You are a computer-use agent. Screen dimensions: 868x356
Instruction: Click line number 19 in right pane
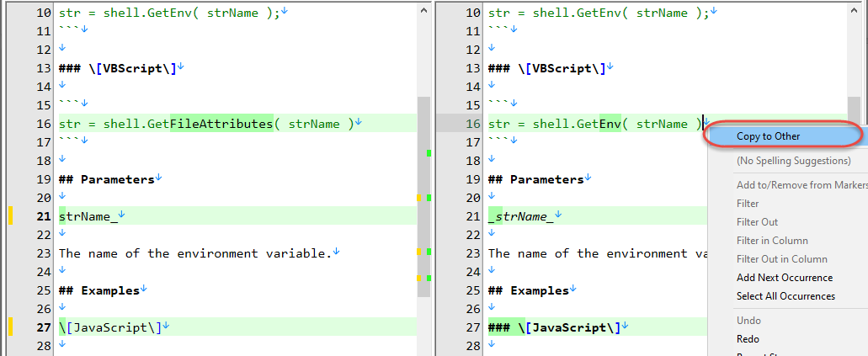(x=473, y=179)
